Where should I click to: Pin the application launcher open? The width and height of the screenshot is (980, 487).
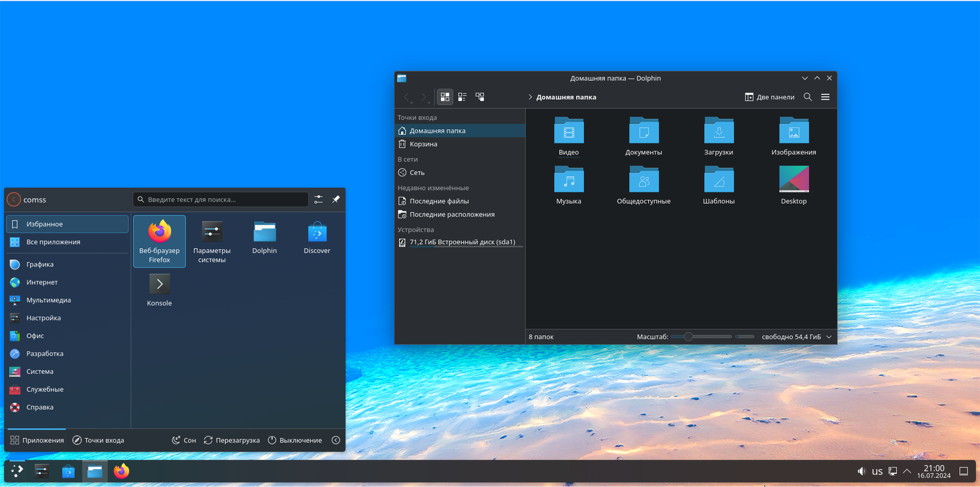pos(336,199)
